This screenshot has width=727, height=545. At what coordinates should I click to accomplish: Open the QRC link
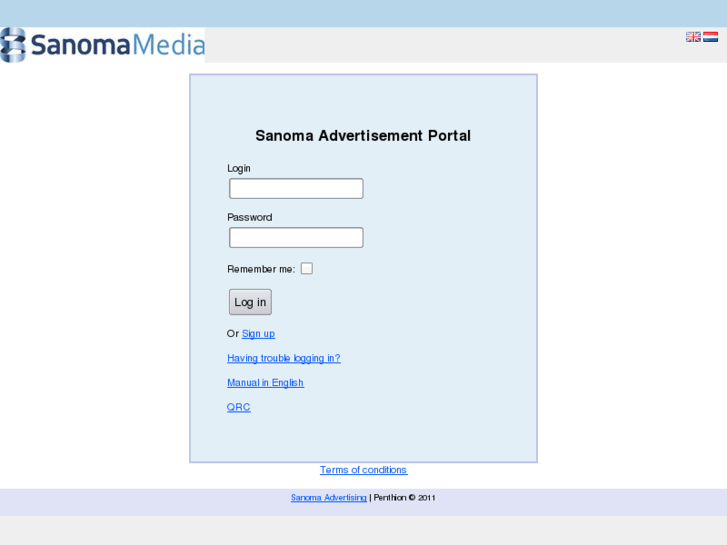tap(239, 407)
